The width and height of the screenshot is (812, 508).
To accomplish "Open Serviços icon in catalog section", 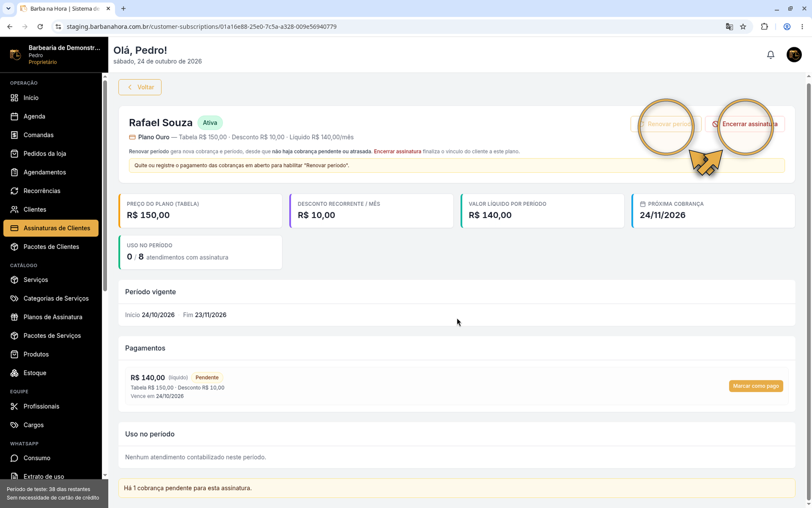I will click(14, 280).
